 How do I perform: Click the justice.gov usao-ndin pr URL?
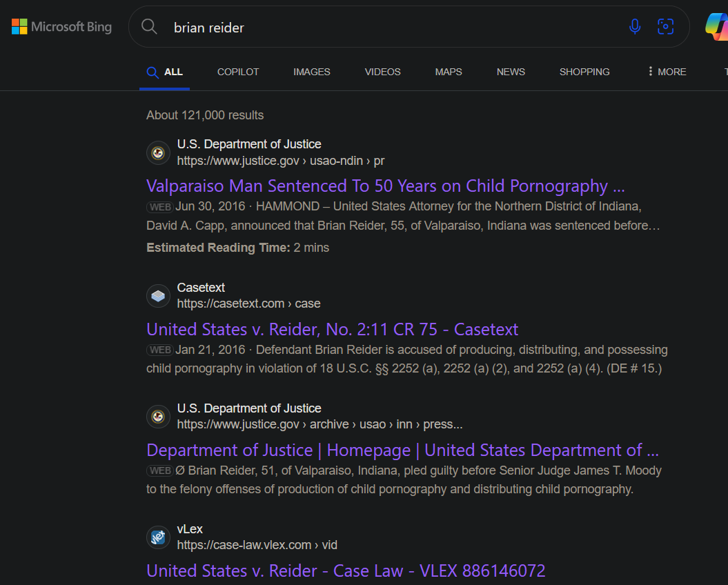(x=280, y=161)
